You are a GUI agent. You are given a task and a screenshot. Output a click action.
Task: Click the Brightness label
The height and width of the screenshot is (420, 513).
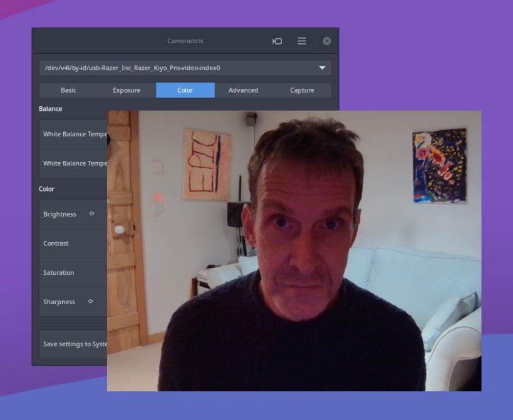(x=60, y=214)
